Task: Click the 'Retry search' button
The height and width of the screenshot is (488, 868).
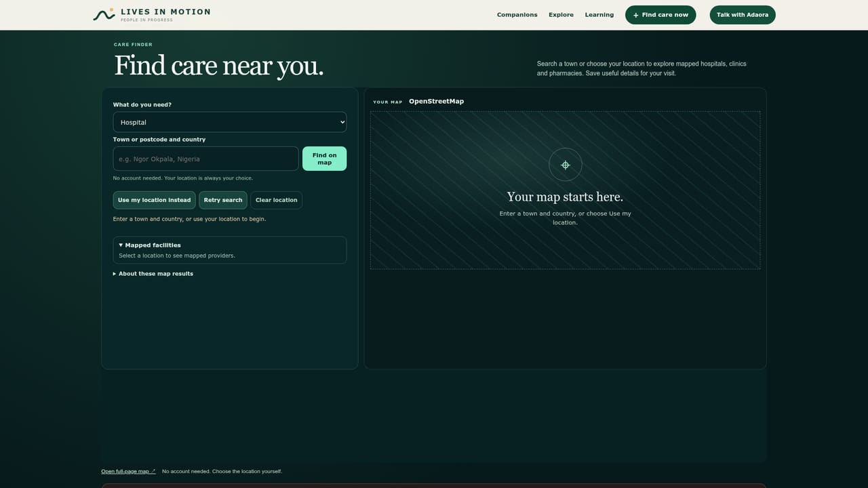Action: tap(223, 200)
